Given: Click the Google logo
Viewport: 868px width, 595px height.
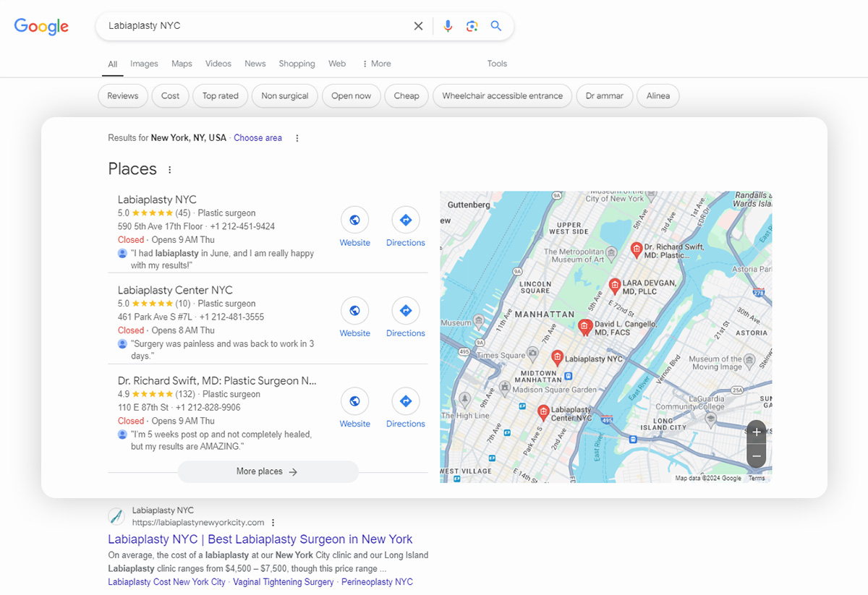Looking at the screenshot, I should [x=41, y=27].
